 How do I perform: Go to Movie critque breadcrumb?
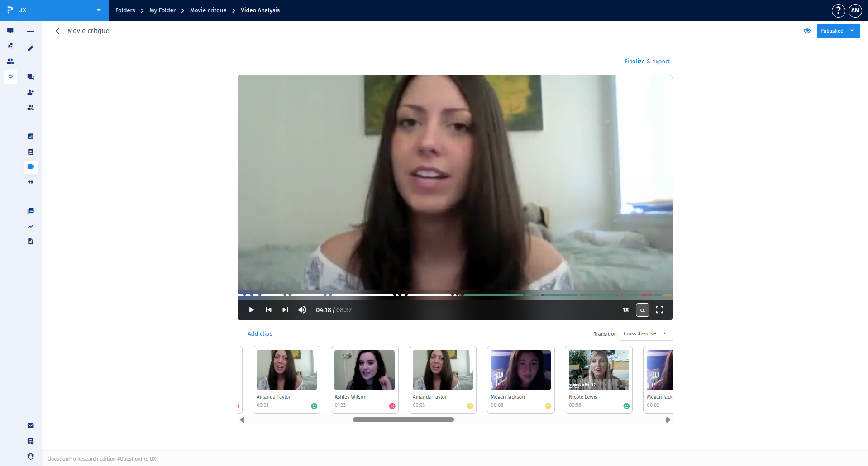click(x=208, y=10)
